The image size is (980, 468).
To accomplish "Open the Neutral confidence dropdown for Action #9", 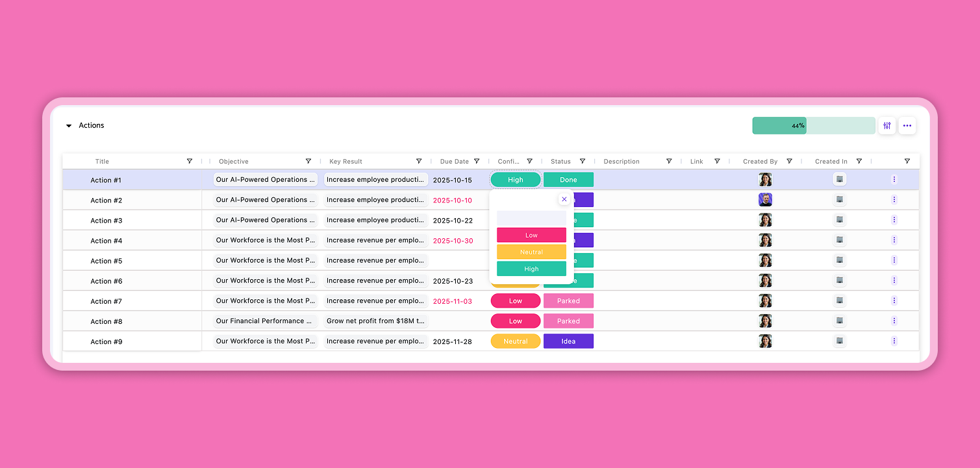I will [x=516, y=341].
